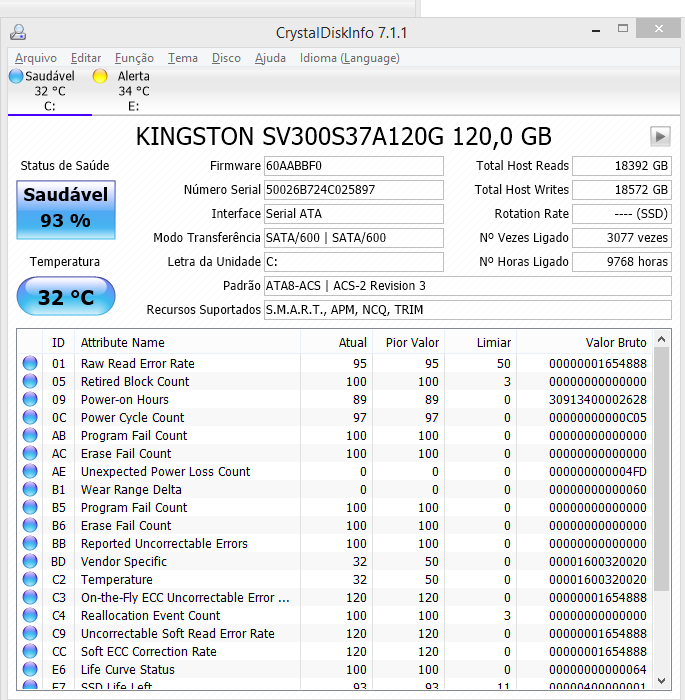Click the next disk arrow button
The width and height of the screenshot is (685, 700).
(659, 137)
